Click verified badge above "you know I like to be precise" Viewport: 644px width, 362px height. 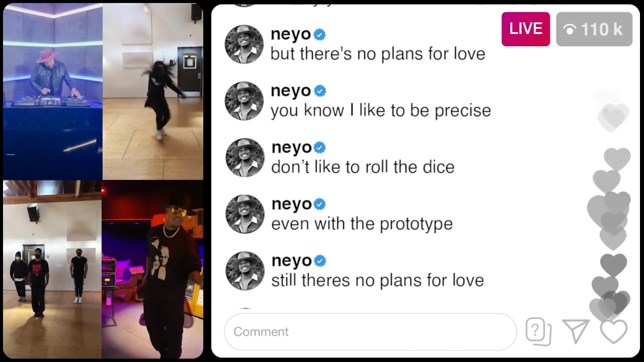(x=320, y=91)
